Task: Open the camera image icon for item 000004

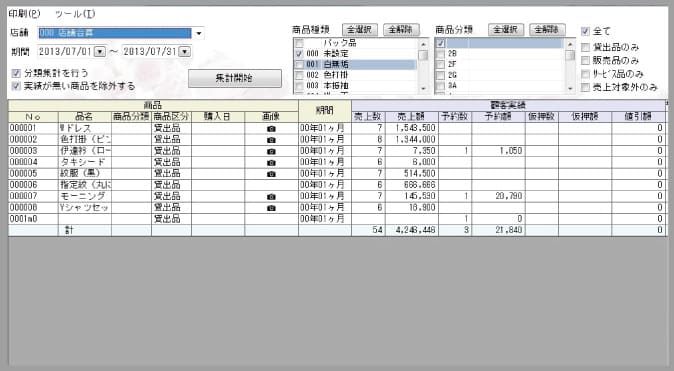Action: (x=271, y=163)
